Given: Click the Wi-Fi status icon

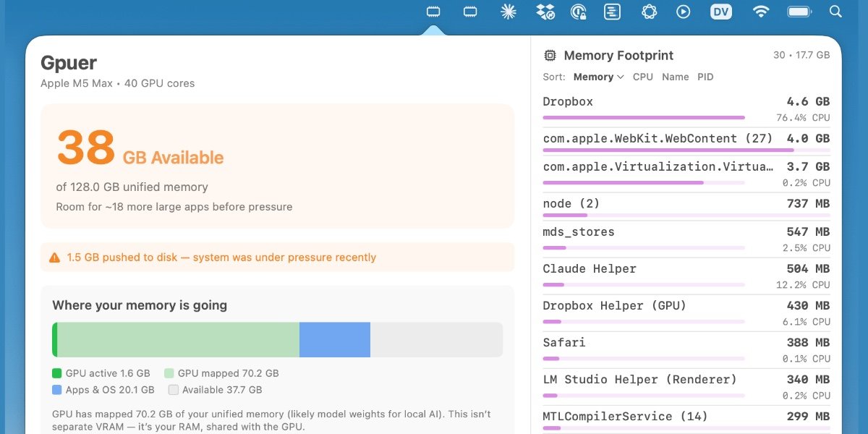Looking at the screenshot, I should coord(760,12).
